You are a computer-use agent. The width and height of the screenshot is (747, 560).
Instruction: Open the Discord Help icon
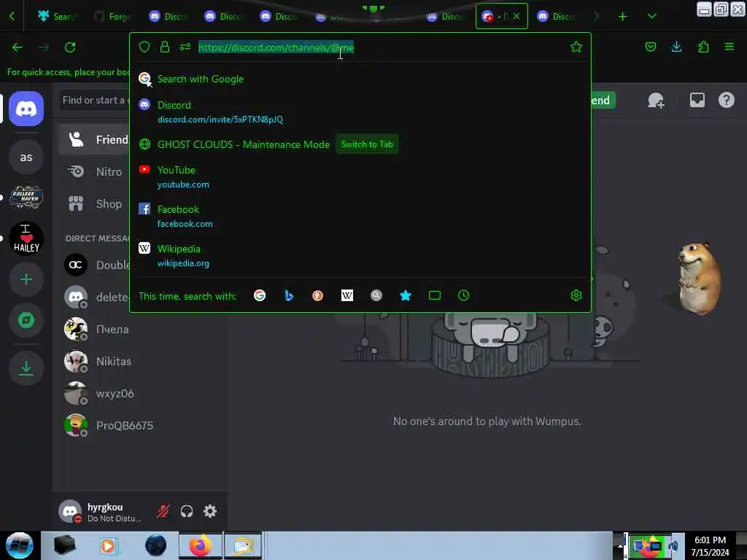[x=726, y=100]
